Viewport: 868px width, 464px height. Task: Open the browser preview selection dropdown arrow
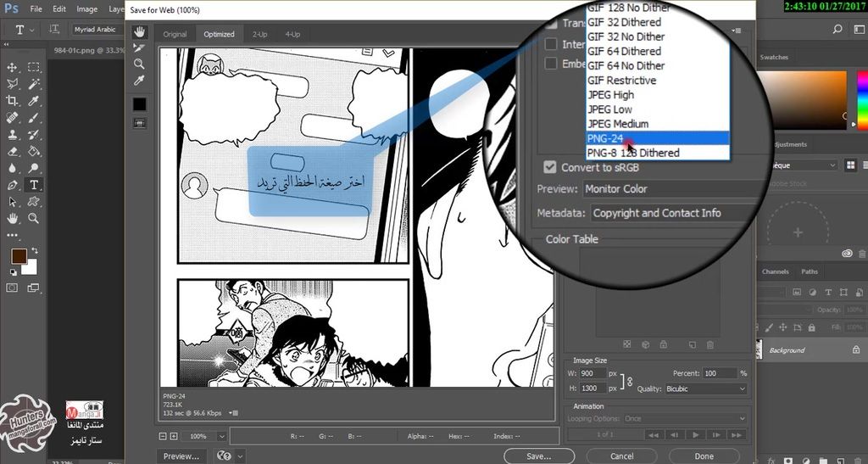point(240,456)
